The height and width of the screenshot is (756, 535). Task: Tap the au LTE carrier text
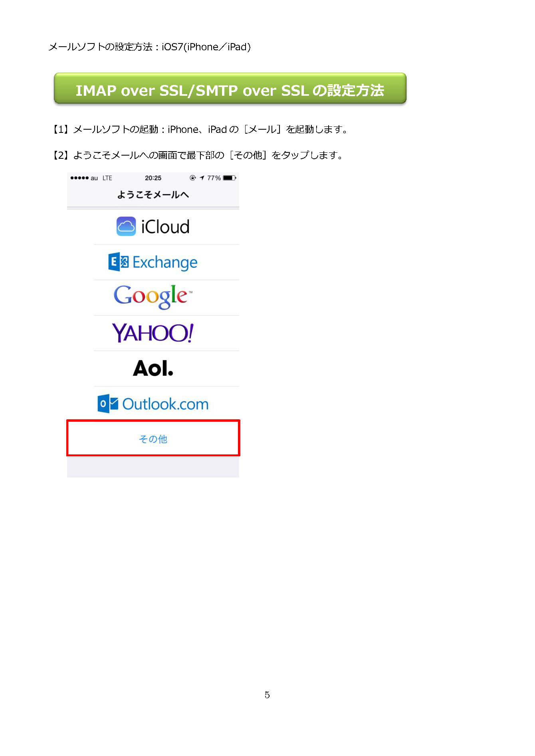coord(101,178)
